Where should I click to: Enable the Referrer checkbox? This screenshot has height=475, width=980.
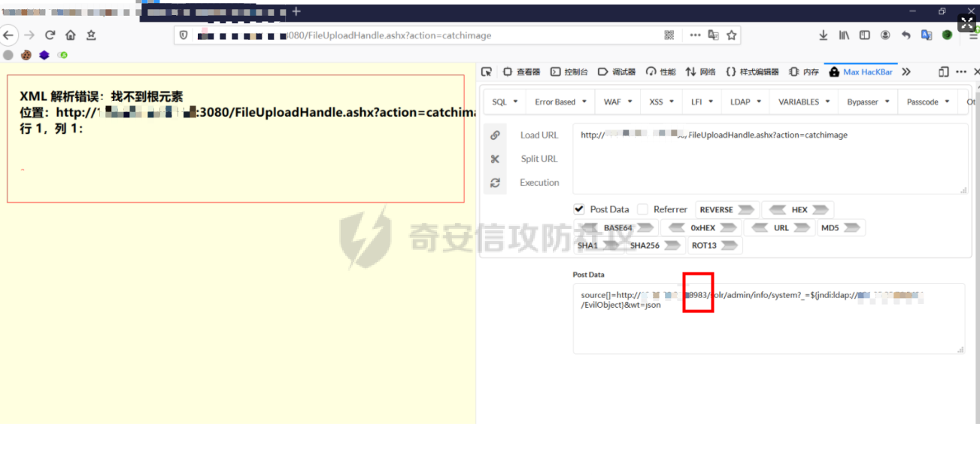(x=642, y=209)
